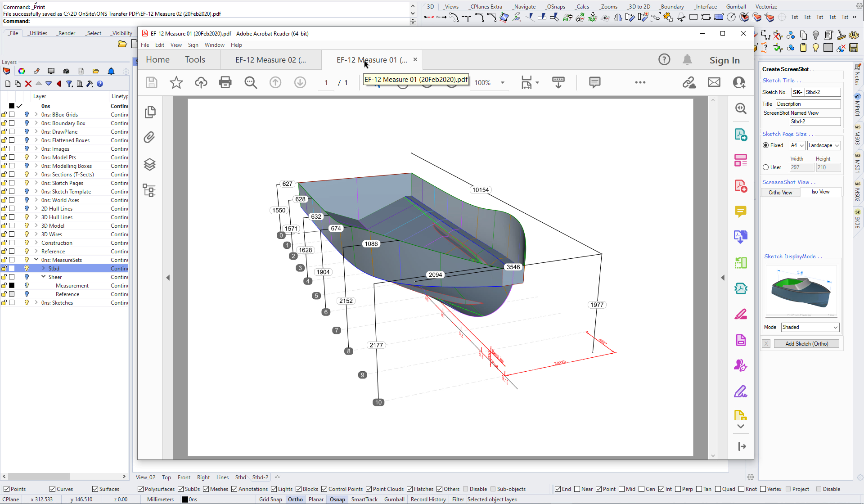Expand the Construction layer
This screenshot has width=864, height=504.
[x=36, y=243]
